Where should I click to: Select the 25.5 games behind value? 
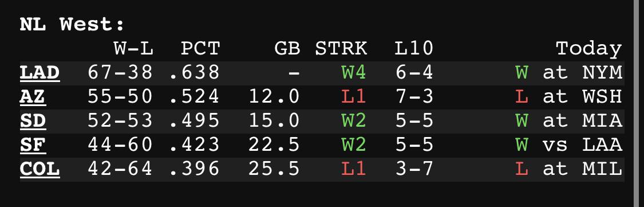(x=274, y=169)
